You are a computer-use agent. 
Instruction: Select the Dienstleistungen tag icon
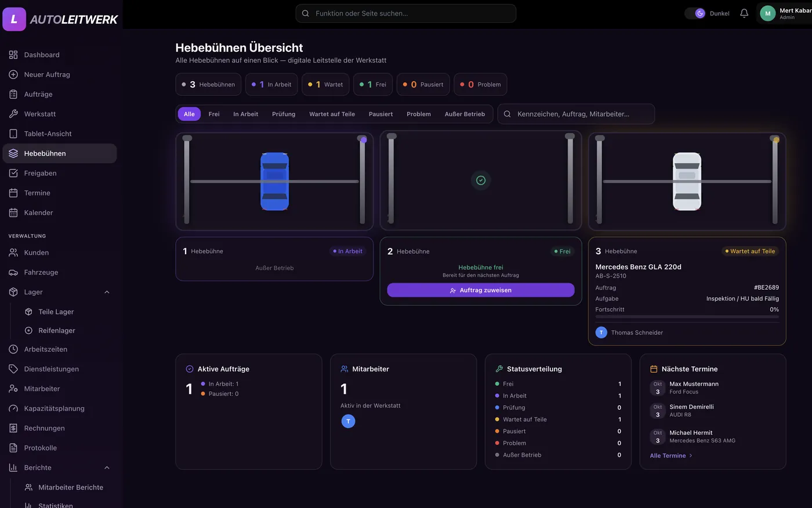[x=13, y=369]
